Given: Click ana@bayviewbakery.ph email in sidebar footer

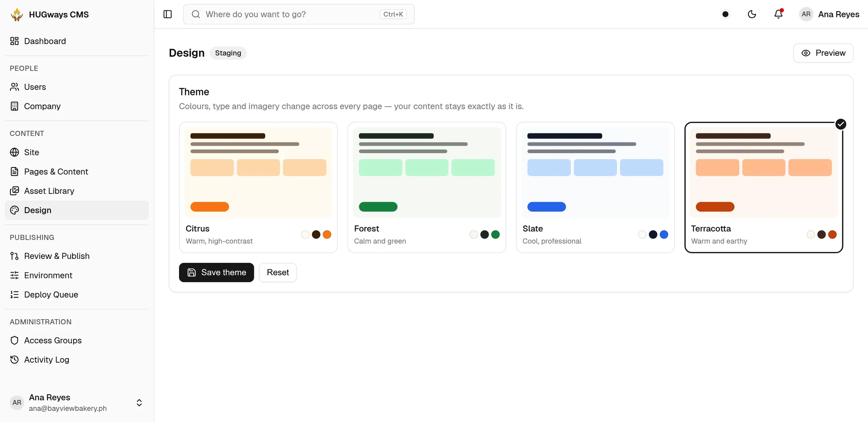Looking at the screenshot, I should [x=68, y=409].
